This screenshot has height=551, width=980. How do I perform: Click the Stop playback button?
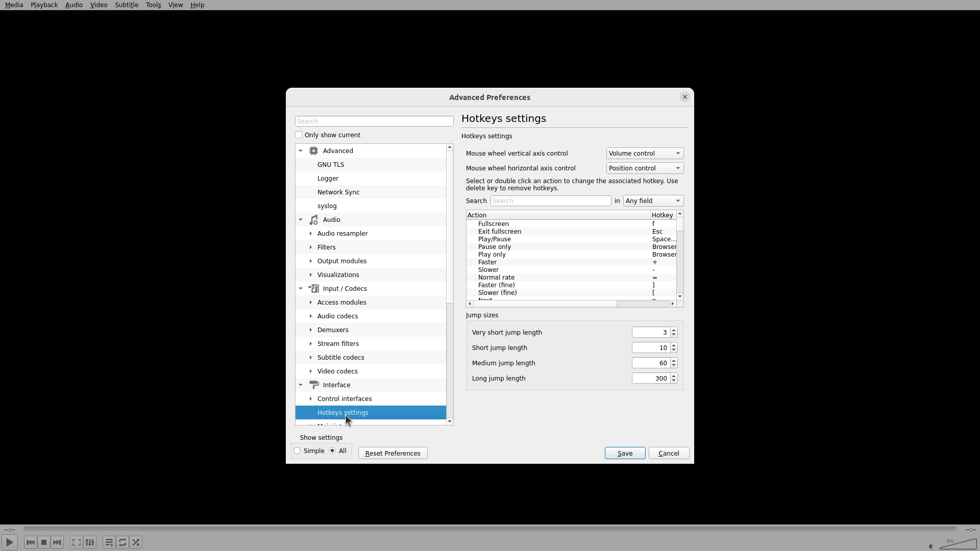click(44, 542)
